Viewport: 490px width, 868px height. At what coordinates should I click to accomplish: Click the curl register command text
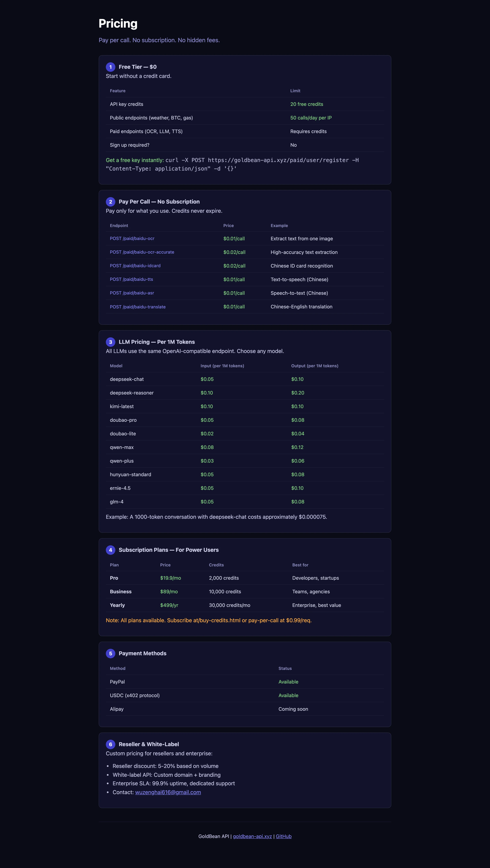coord(232,164)
